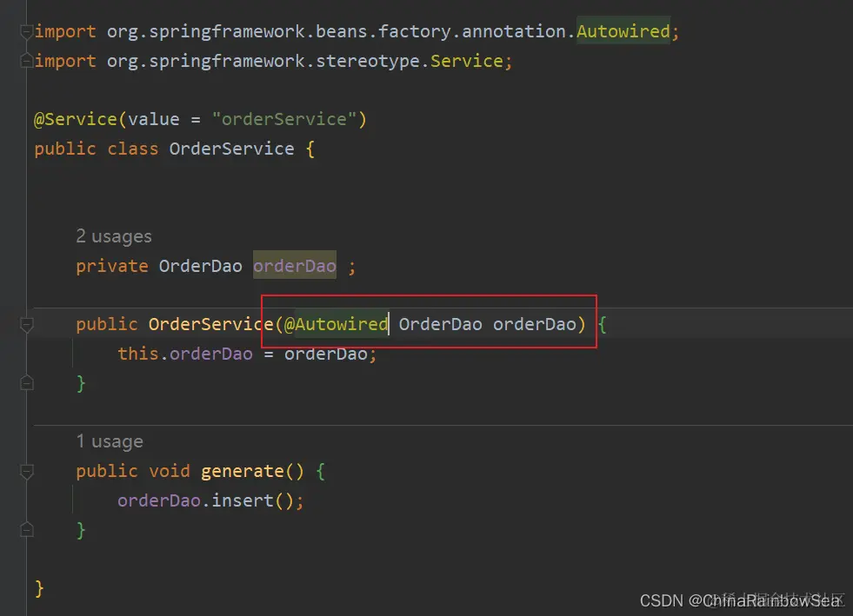Place the cursor on the void keyword
853x616 pixels.
coord(170,472)
